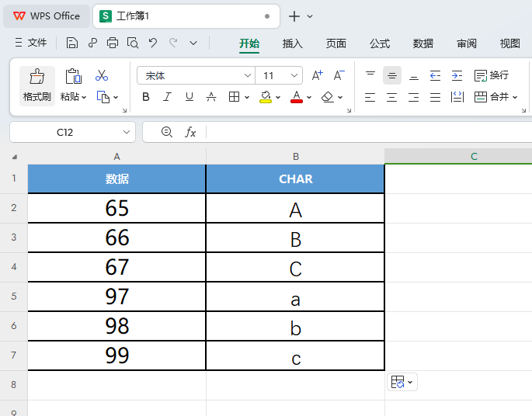This screenshot has width=532, height=416.
Task: Toggle Middle vertical alignment
Action: point(392,75)
